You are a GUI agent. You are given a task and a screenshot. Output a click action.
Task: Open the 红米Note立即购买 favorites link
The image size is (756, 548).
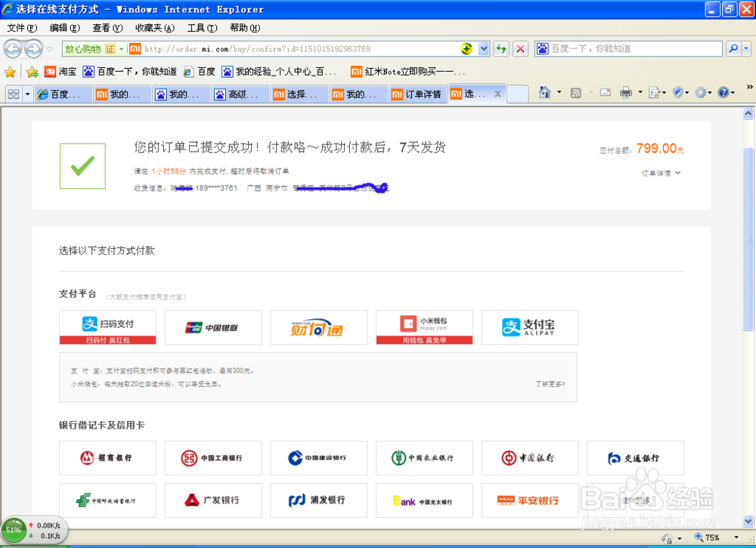coord(408,72)
